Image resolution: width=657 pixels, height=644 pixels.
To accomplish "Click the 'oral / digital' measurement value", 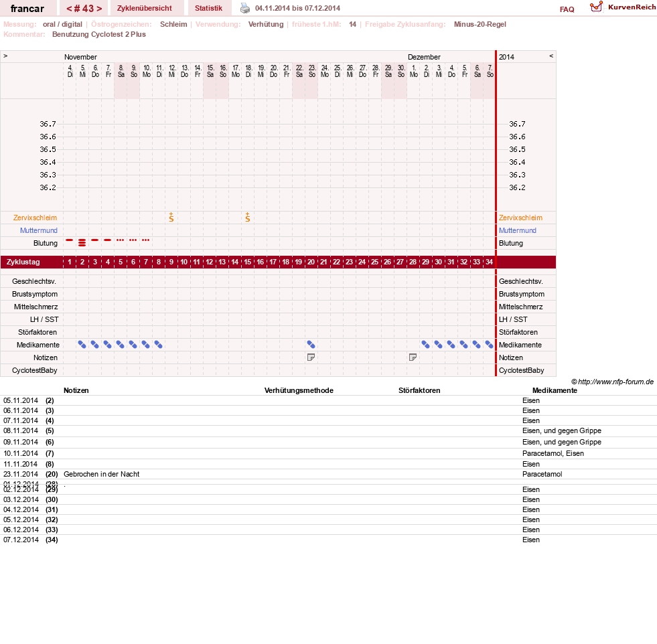I will (x=62, y=24).
